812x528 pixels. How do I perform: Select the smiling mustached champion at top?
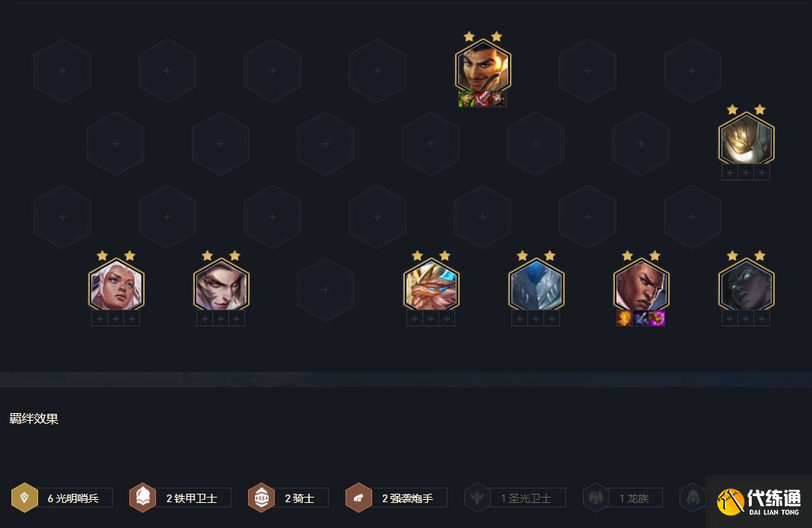[482, 67]
